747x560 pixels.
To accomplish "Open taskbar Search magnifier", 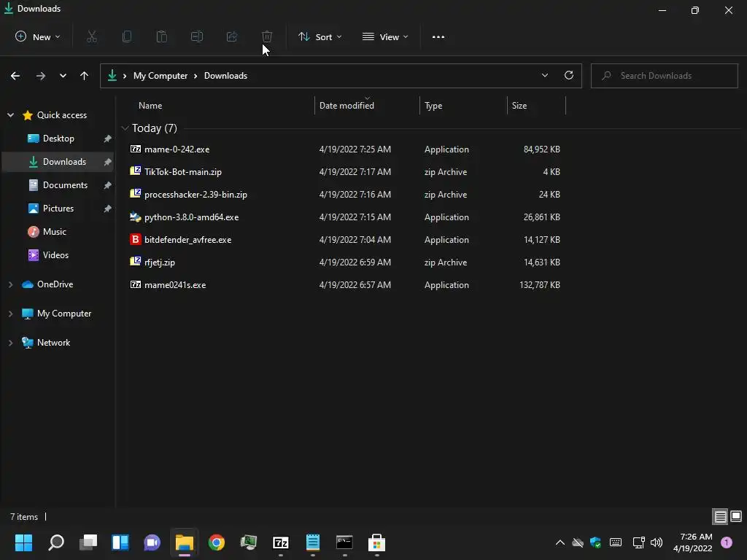I will (56, 542).
